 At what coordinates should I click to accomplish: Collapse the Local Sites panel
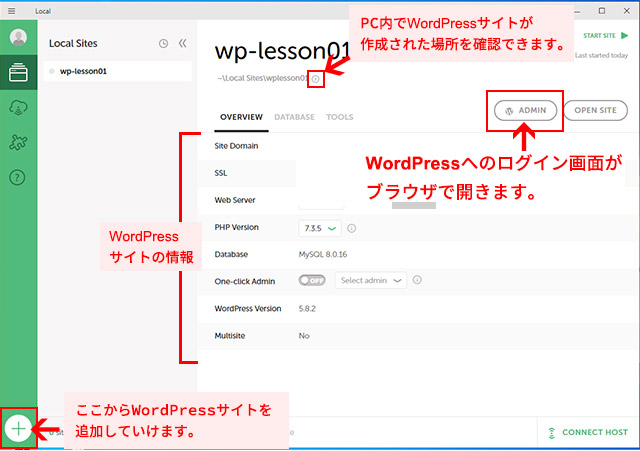[182, 43]
